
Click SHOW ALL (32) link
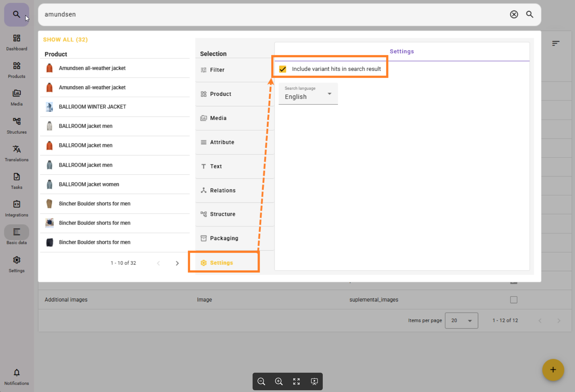point(65,40)
